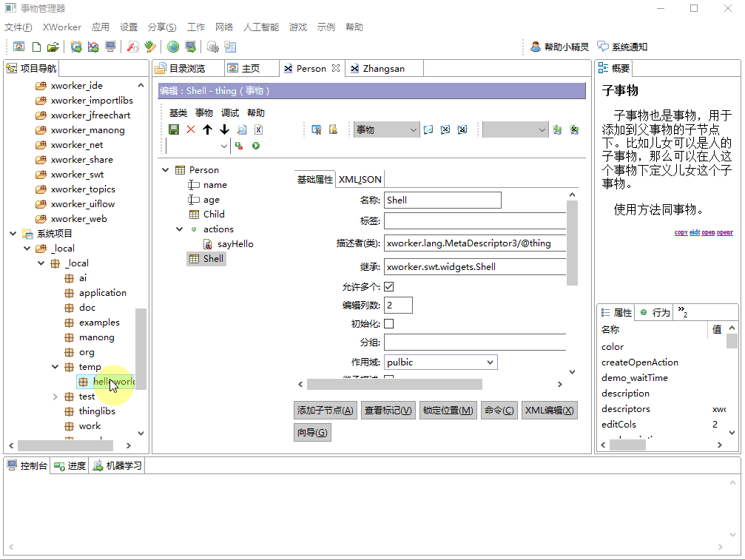Click the gears settings toolbar icon

[213, 47]
